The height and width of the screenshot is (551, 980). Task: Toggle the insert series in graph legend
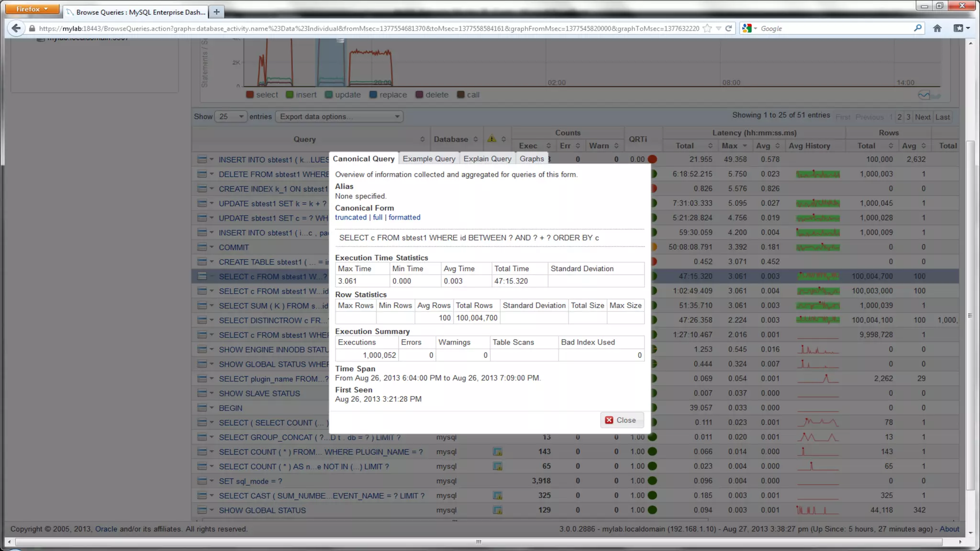click(x=301, y=95)
